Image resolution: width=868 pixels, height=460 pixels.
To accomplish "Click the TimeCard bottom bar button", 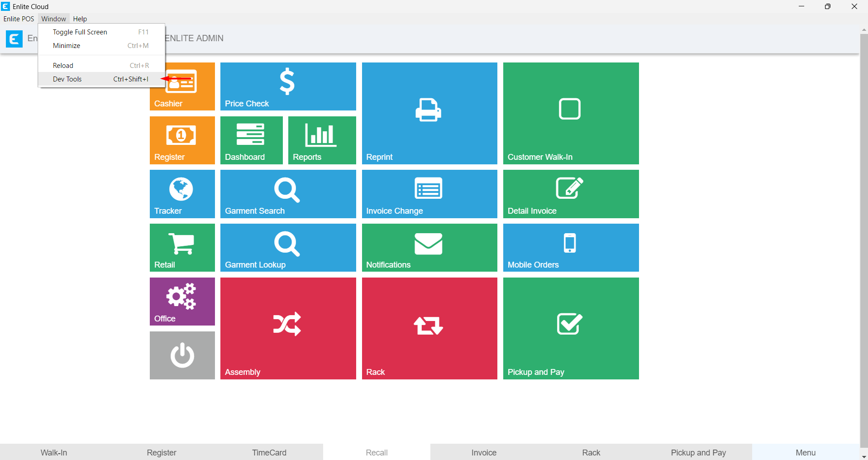I will [269, 452].
